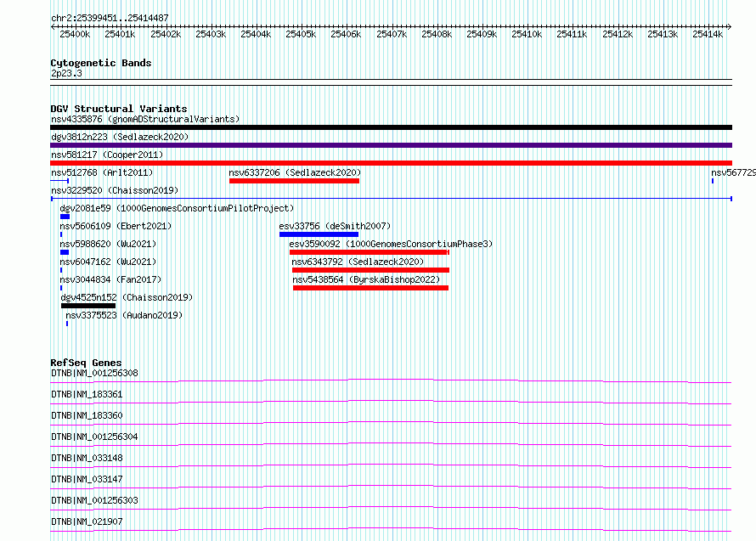Open transcript DTNB|NM_183360
The width and height of the screenshot is (756, 541).
[87, 415]
